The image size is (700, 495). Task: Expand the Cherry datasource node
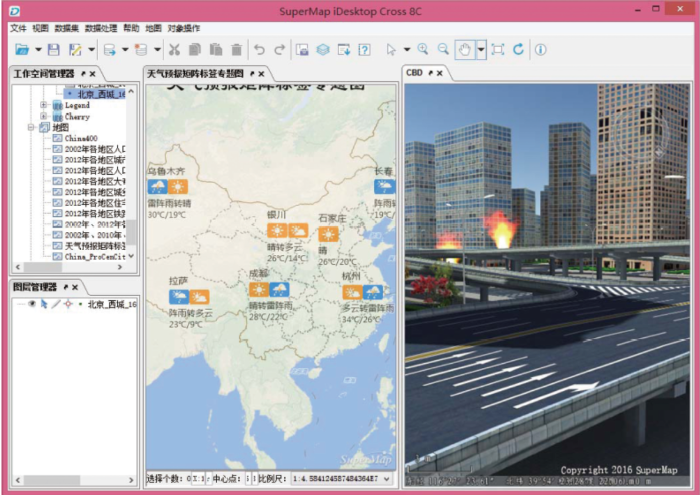(x=43, y=116)
